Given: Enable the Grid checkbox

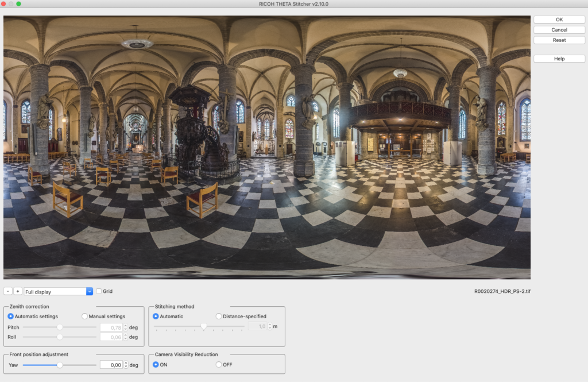Looking at the screenshot, I should 99,291.
